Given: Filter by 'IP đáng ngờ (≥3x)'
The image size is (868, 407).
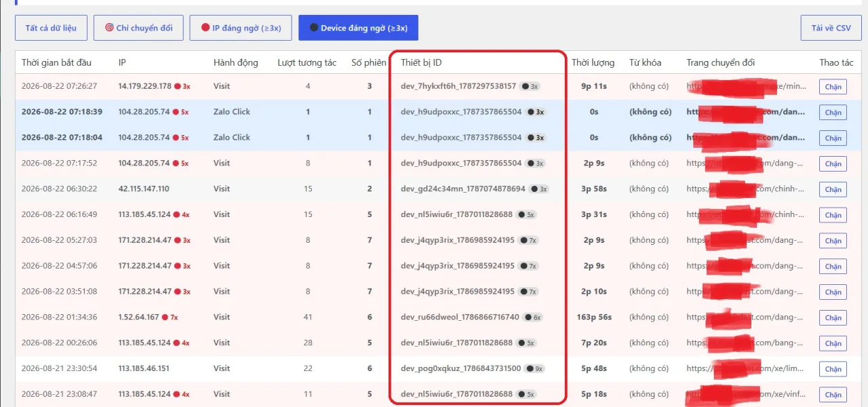Looking at the screenshot, I should 241,28.
